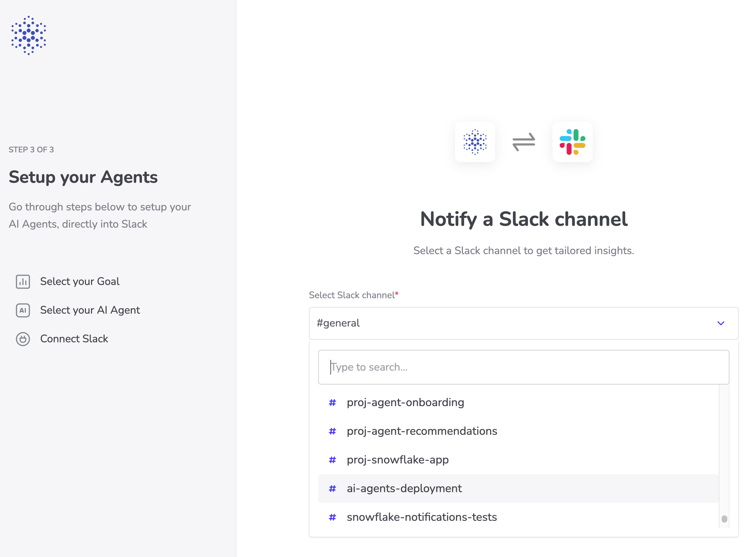The width and height of the screenshot is (756, 557).
Task: Click the bar chart icon beside Select your Goal
Action: coord(23,282)
